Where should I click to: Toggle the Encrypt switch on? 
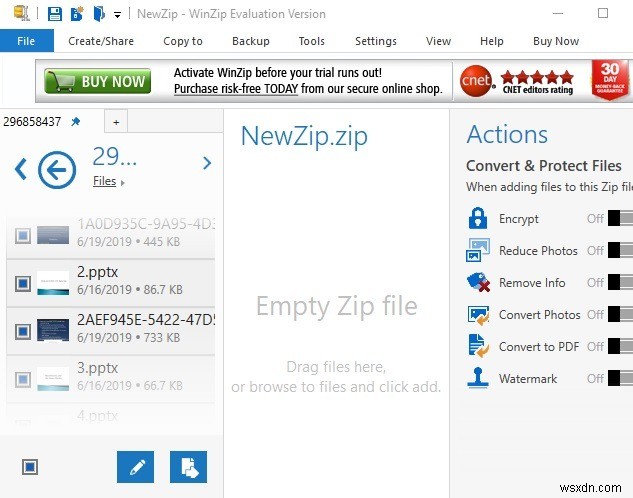coord(619,219)
